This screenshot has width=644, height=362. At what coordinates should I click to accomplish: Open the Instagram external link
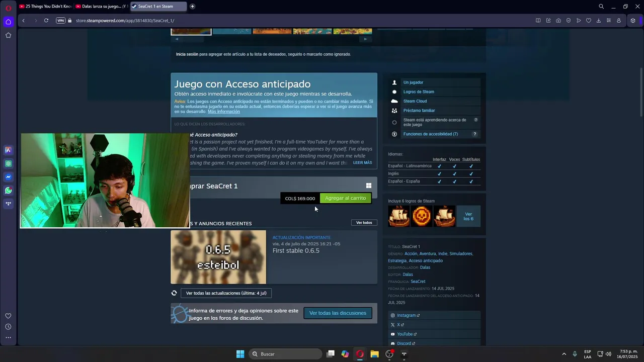(x=406, y=316)
